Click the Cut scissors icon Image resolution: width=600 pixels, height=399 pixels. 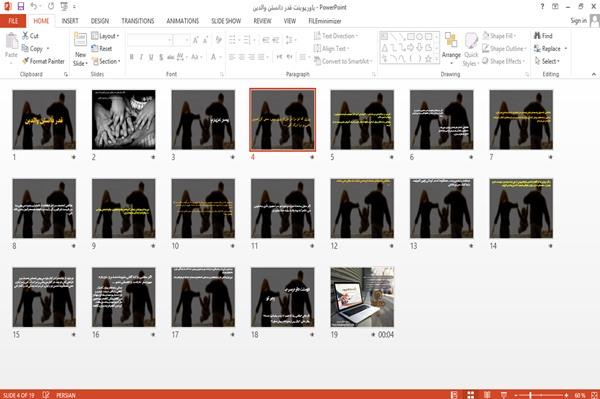[x=25, y=36]
